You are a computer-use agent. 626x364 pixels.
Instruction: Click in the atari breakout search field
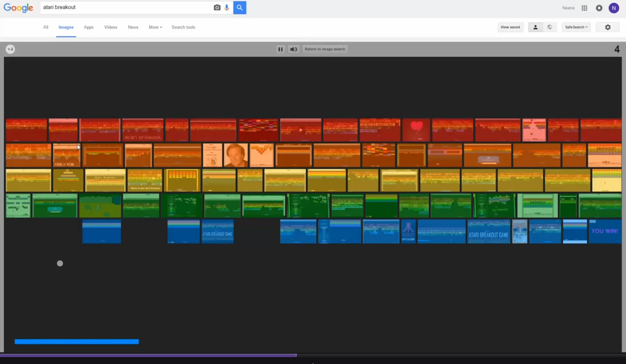[x=126, y=8]
